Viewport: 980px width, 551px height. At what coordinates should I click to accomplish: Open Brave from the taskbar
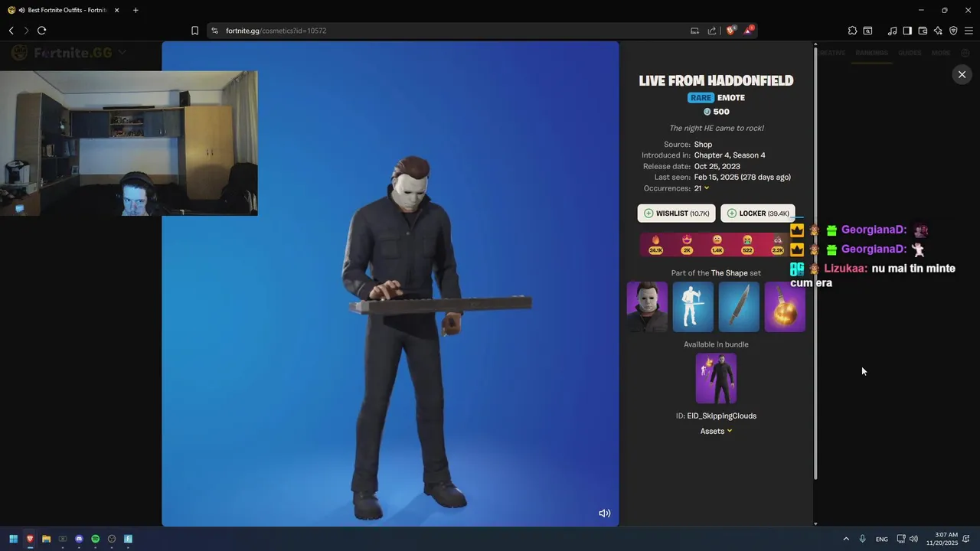(x=30, y=539)
